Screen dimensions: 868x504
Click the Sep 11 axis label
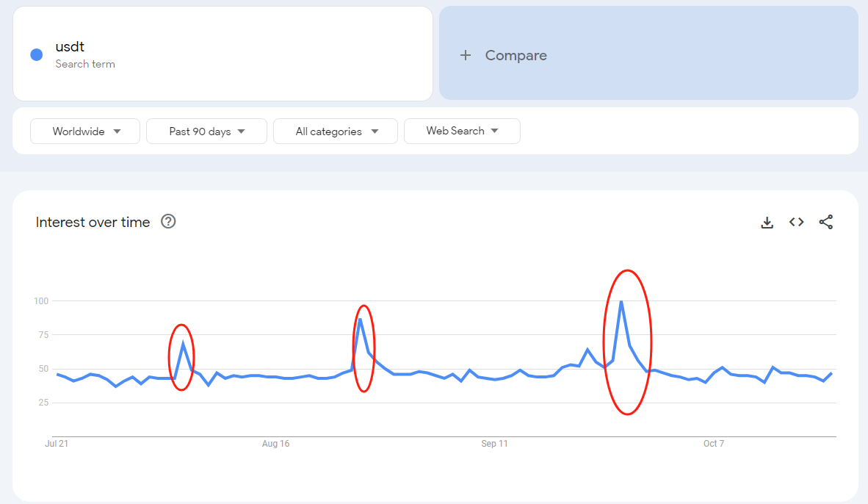pos(494,444)
